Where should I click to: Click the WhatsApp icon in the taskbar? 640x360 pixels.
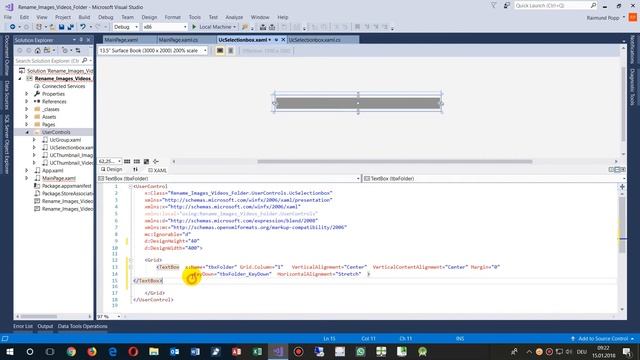click(x=360, y=351)
